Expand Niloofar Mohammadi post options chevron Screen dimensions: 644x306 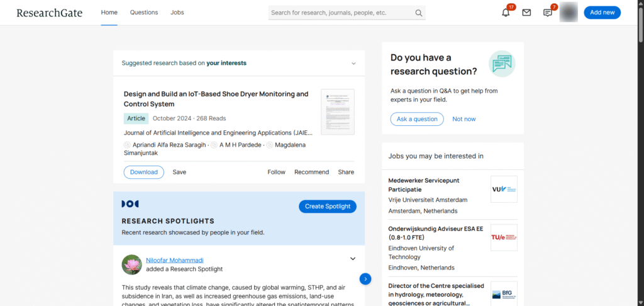tap(352, 259)
